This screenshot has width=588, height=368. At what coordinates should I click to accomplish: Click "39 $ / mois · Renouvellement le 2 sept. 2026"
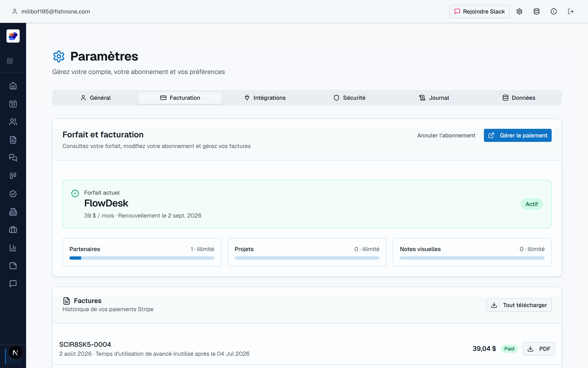point(143,216)
